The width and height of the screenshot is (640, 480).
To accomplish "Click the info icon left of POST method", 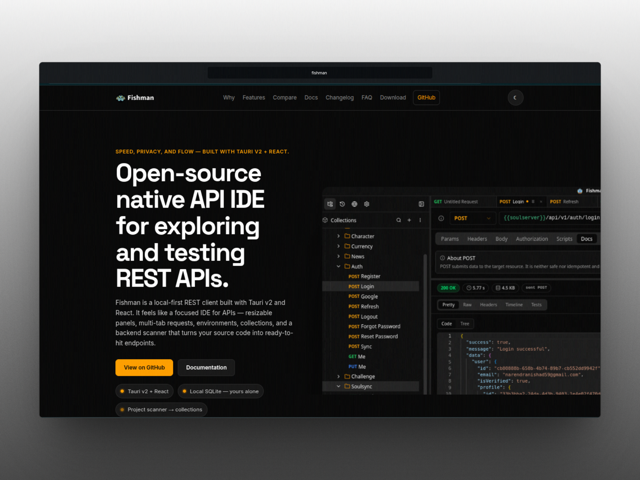I will 441,218.
